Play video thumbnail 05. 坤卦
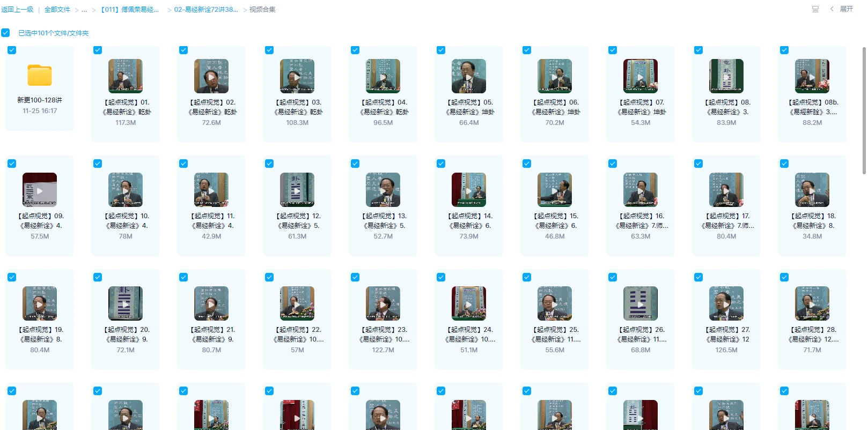 point(469,76)
